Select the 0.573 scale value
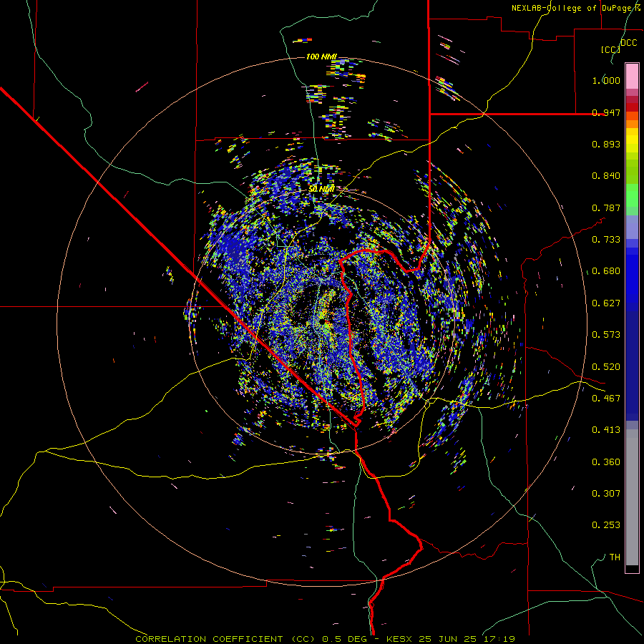The width and height of the screenshot is (644, 644). click(x=606, y=335)
